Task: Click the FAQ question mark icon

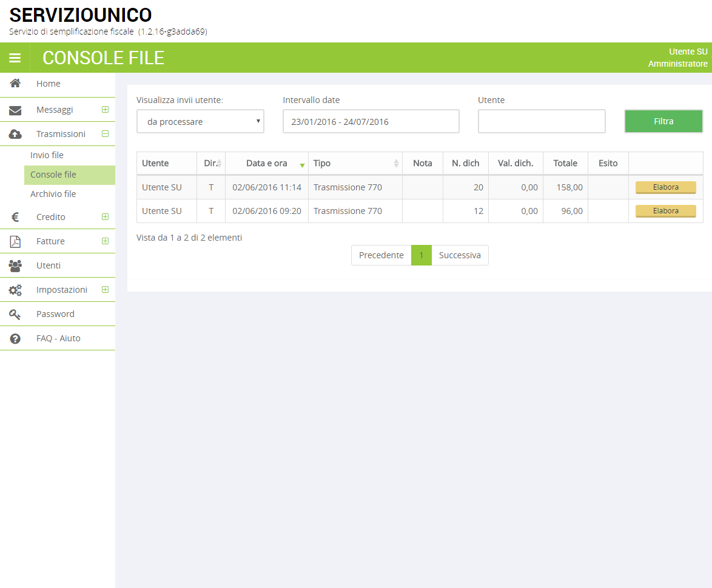Action: [x=15, y=338]
